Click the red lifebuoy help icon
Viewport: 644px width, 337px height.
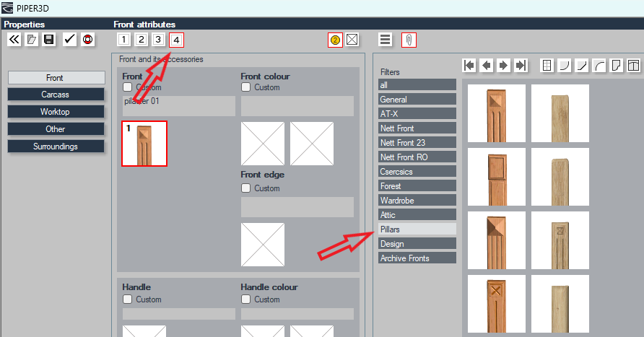click(87, 40)
